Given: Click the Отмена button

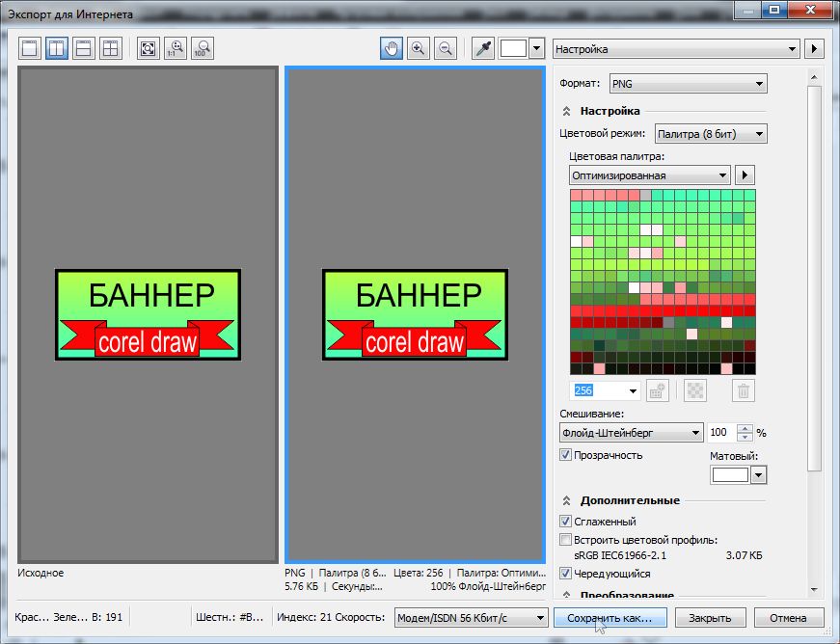Looking at the screenshot, I should [788, 618].
